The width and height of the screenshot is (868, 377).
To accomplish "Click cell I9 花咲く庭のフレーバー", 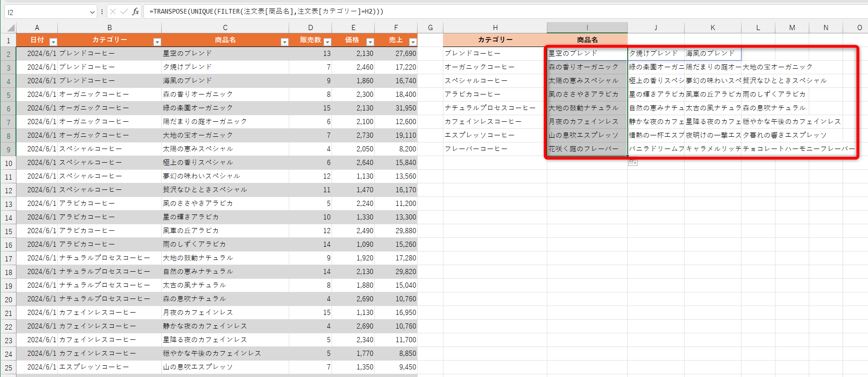I will [587, 149].
